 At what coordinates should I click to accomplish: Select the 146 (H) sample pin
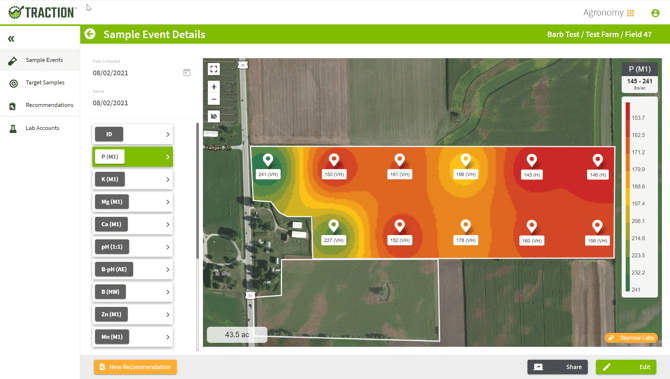597,161
